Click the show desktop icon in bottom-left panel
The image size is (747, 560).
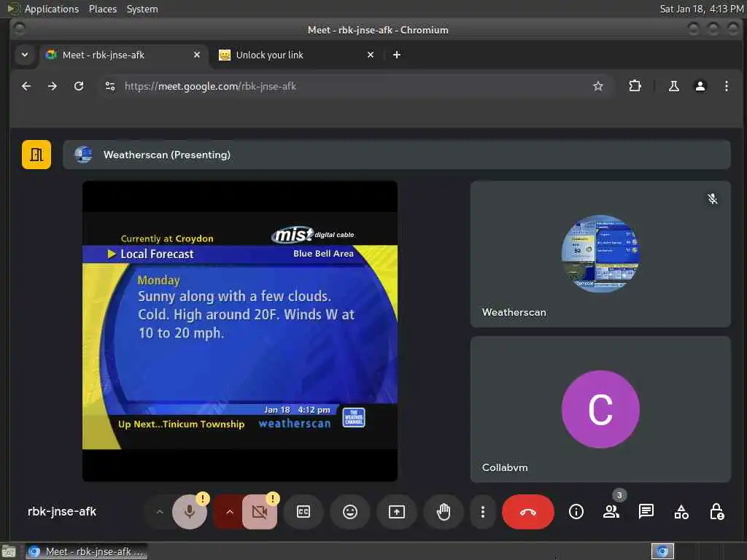[x=9, y=551]
